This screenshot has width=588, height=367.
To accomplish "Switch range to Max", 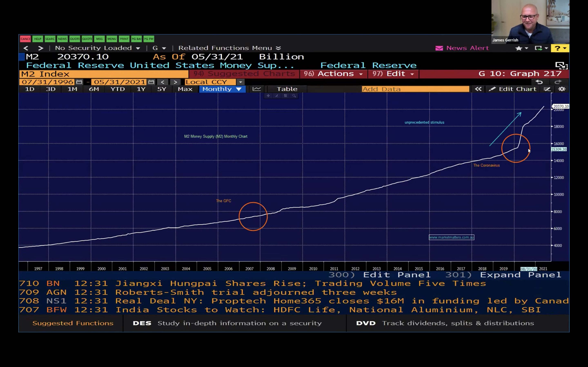I will click(x=185, y=89).
